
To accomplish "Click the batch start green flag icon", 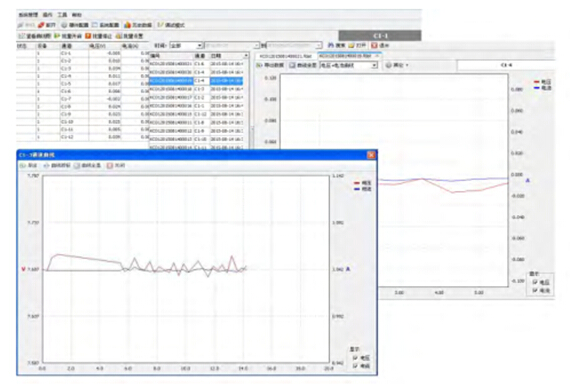I will point(57,36).
